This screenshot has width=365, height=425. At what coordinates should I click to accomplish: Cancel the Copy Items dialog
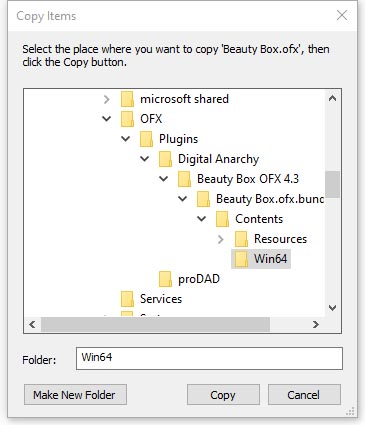pyautogui.click(x=304, y=395)
